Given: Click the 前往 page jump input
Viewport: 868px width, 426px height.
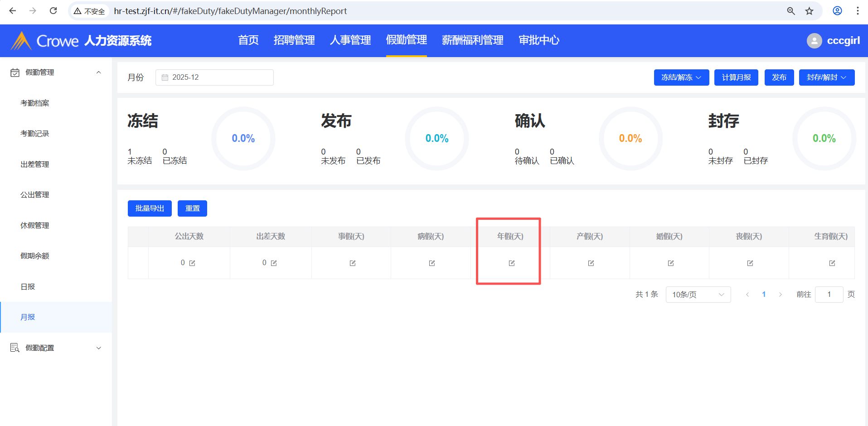Looking at the screenshot, I should [x=829, y=295].
